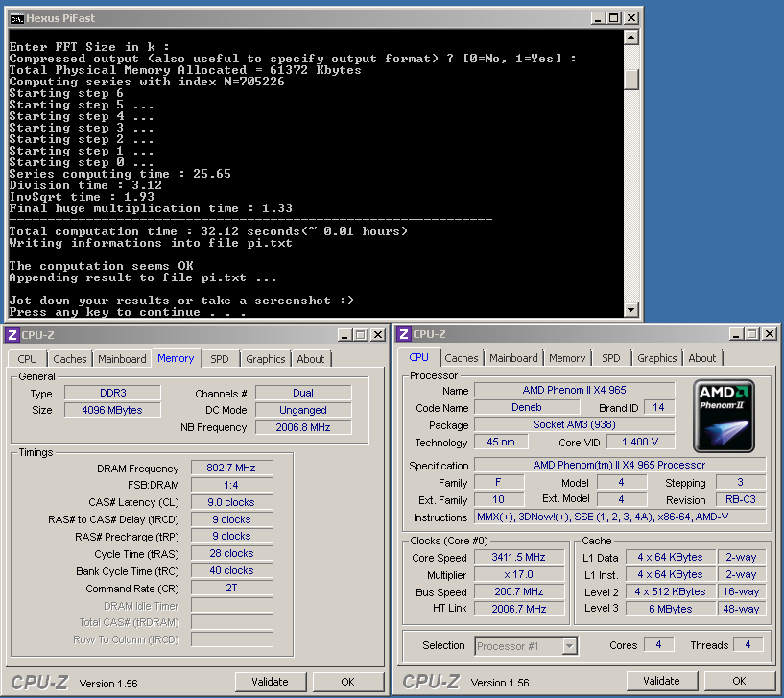Screen dimensions: 784x698
Task: Minimize the left CPU-Z Memory window
Action: click(344, 335)
